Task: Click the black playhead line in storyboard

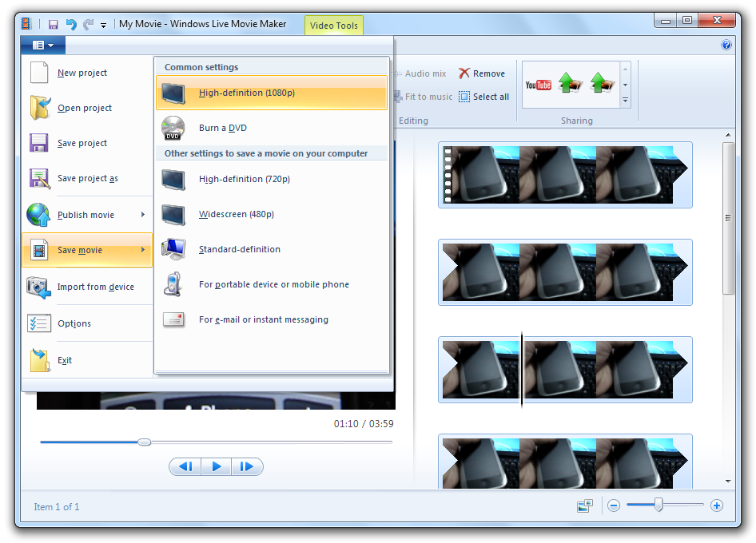Action: point(522,370)
